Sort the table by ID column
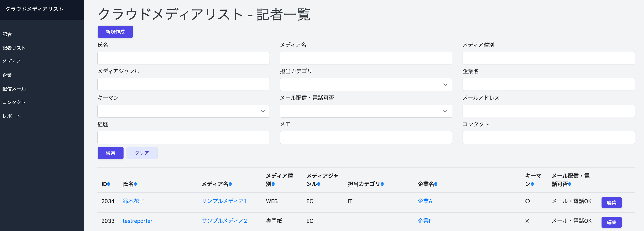 109,184
